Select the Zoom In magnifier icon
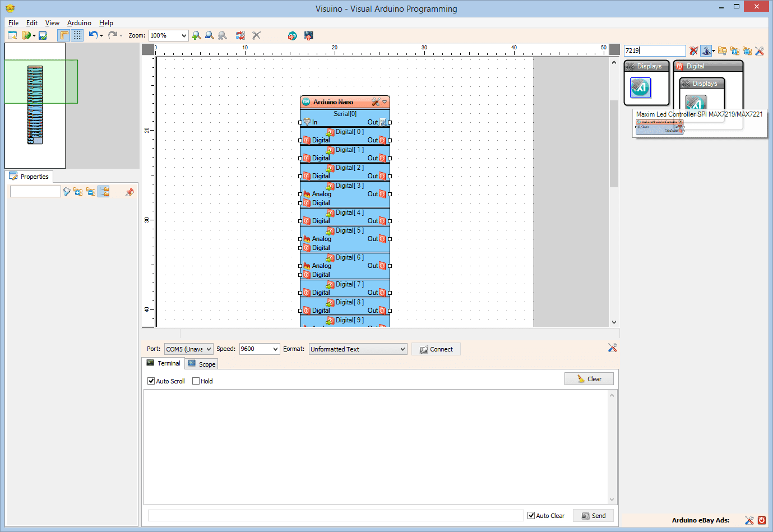The width and height of the screenshot is (773, 532). (196, 35)
